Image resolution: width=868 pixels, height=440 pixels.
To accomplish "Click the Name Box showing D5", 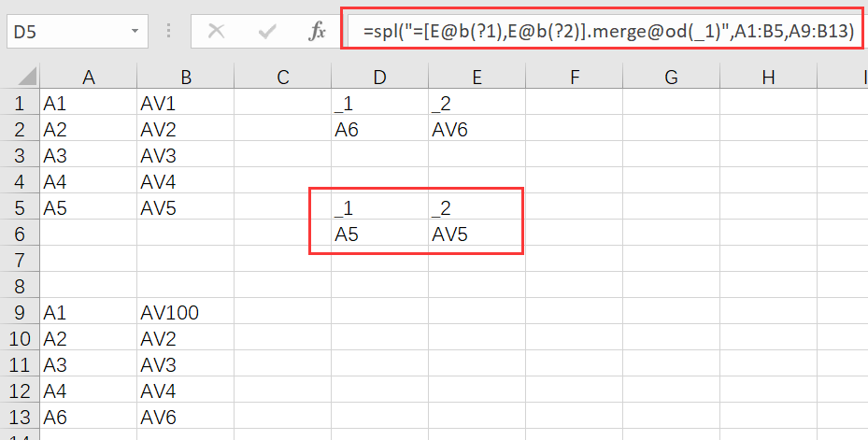I will [65, 32].
